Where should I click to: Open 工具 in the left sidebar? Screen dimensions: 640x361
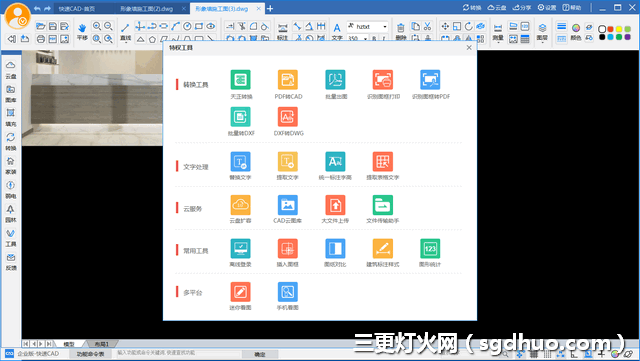pos(11,238)
